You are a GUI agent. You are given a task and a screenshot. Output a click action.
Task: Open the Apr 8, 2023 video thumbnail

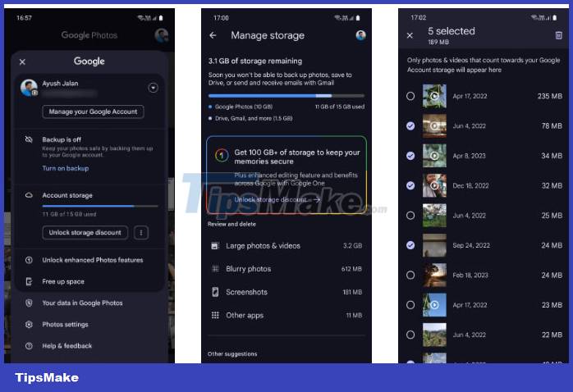point(434,156)
